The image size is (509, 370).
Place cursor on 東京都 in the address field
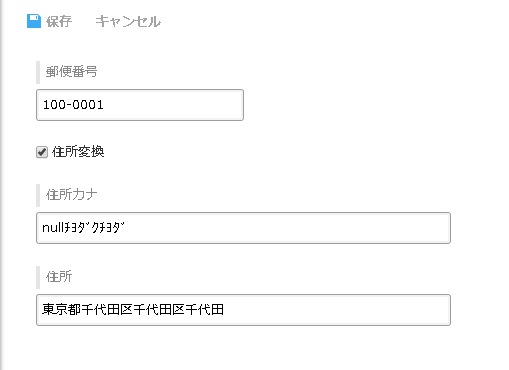point(62,310)
